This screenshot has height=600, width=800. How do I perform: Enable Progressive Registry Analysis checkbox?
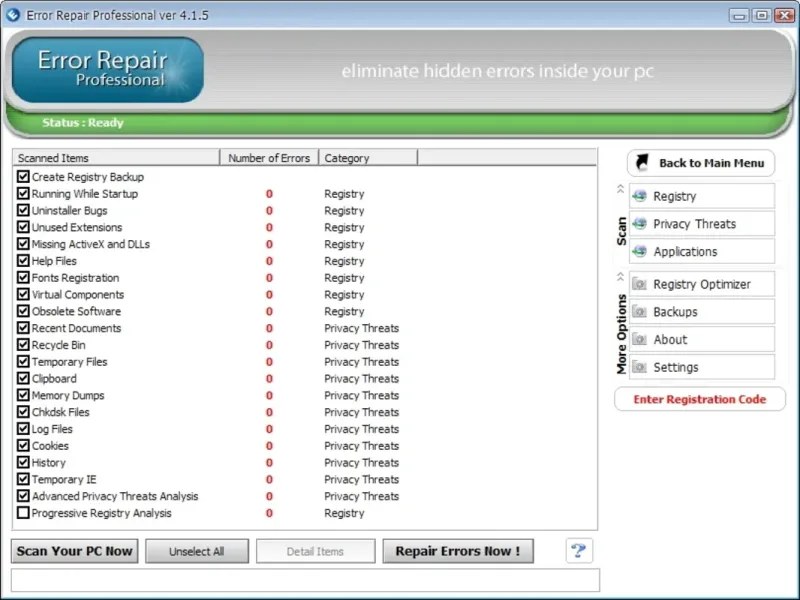click(x=23, y=513)
